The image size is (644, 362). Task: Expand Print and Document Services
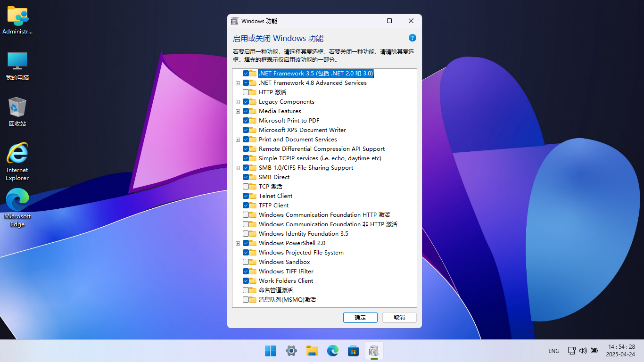(238, 140)
